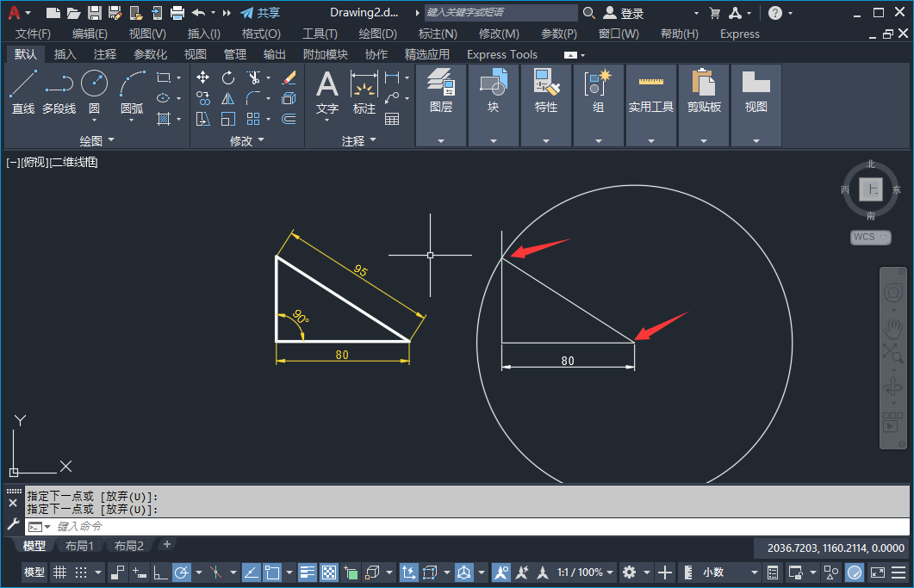Open the 格式(O) menu
This screenshot has height=588, width=914.
coord(261,34)
